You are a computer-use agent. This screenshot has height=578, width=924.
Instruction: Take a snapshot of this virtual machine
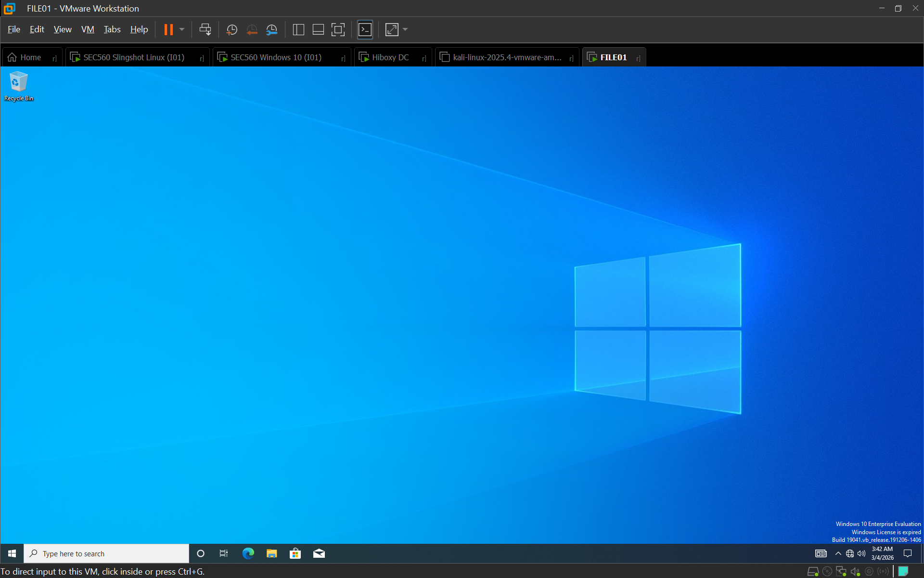click(x=231, y=29)
